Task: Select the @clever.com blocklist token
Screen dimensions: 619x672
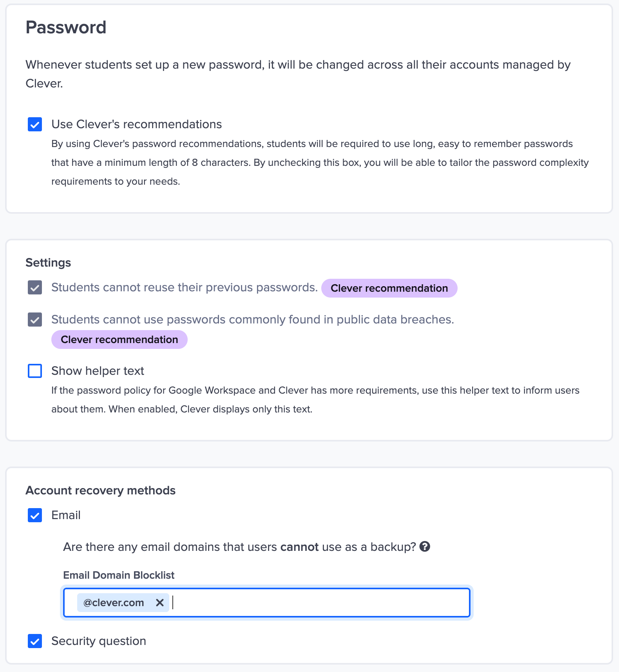Action: coord(114,603)
